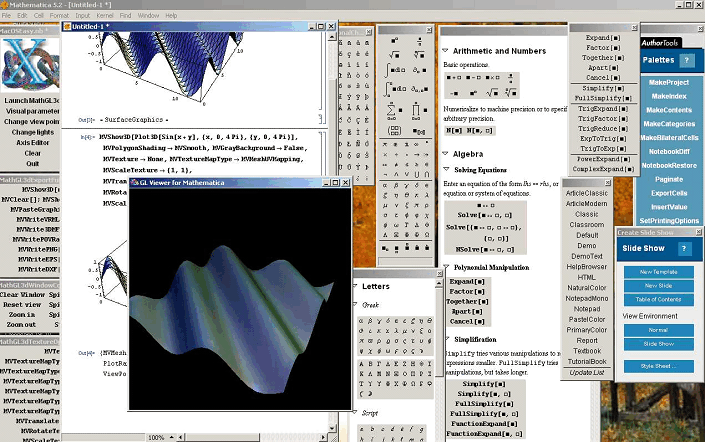This screenshot has height=442, width=705.
Task: Click the notebook horizontal scrollbar right arrow
Action: point(323,437)
